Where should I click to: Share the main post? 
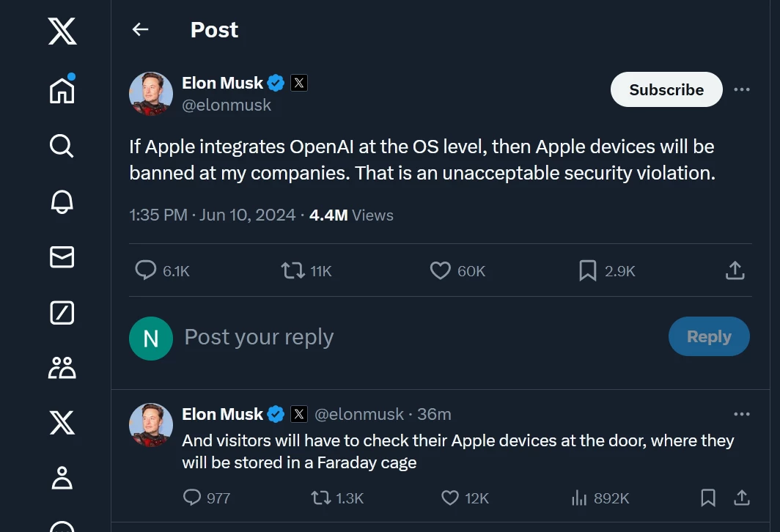click(735, 271)
